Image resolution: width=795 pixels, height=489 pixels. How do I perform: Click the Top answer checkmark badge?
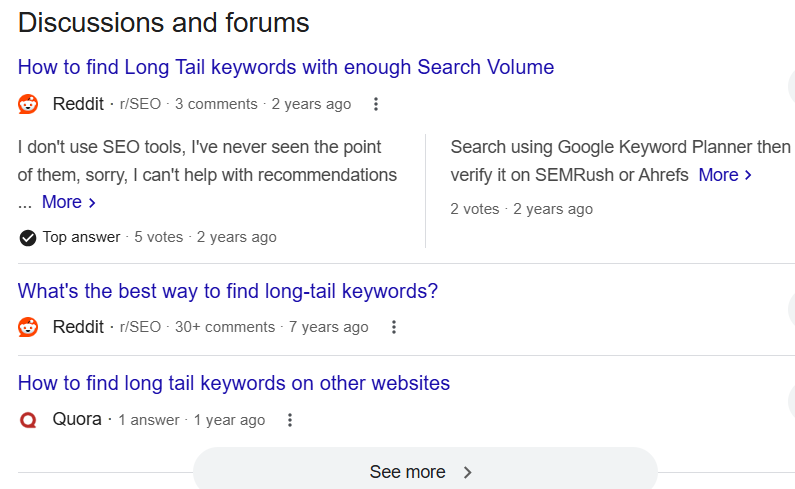coord(28,238)
